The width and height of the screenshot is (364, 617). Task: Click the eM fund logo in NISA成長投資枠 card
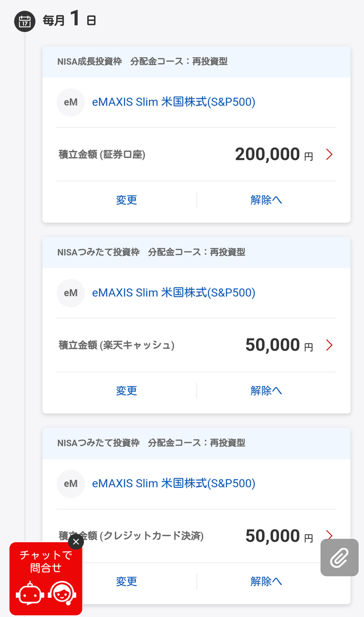tap(71, 102)
